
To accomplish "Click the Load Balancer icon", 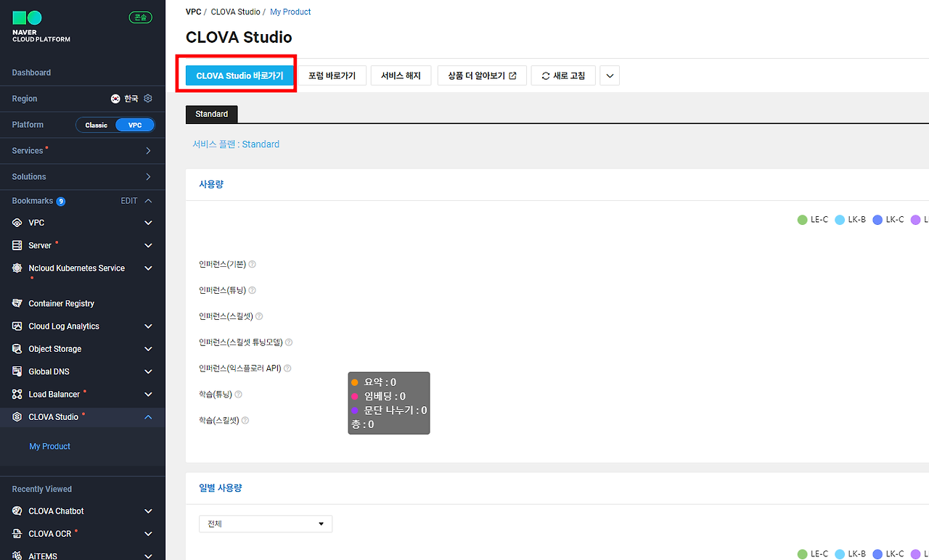I will [17, 395].
